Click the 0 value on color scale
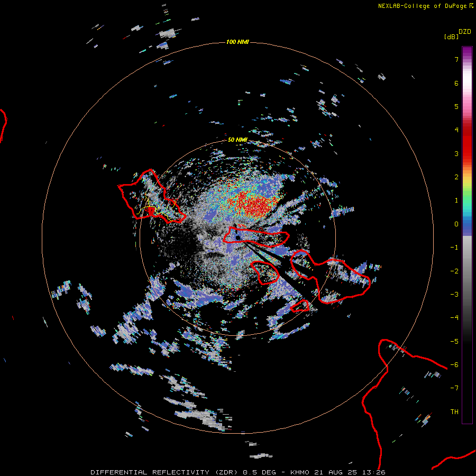The image size is (476, 476). coord(456,224)
